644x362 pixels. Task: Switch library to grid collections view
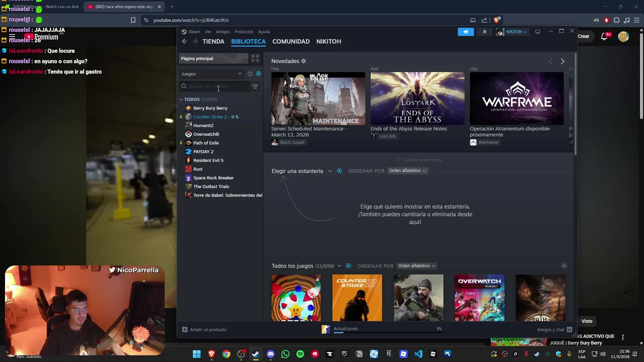(255, 58)
